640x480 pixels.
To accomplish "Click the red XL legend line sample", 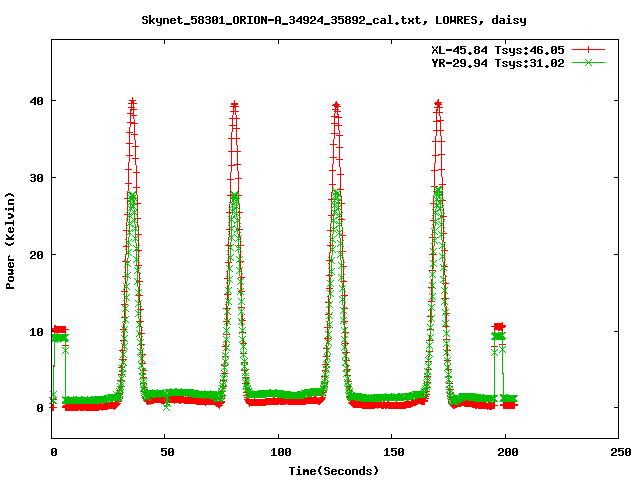I will click(588, 50).
